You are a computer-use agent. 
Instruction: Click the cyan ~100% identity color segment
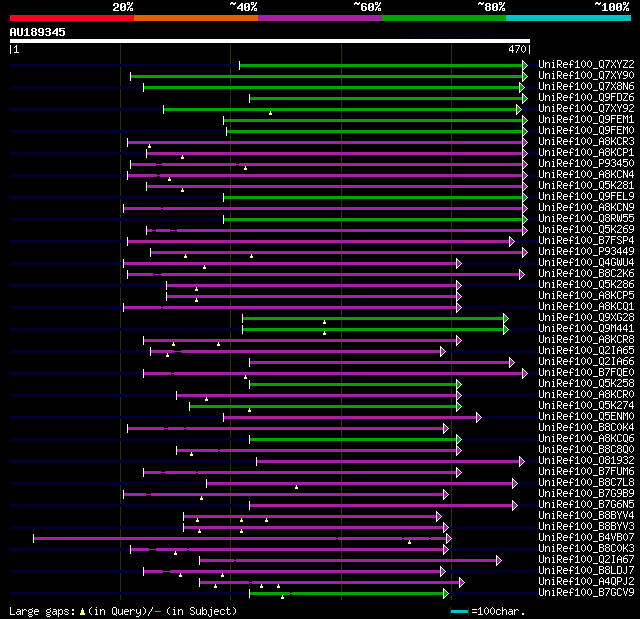tap(569, 18)
